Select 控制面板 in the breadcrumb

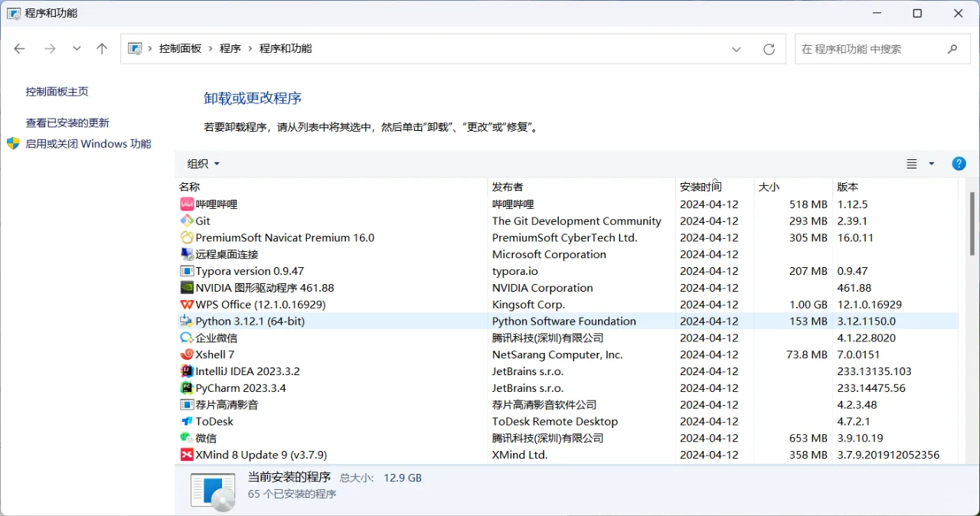(180, 48)
